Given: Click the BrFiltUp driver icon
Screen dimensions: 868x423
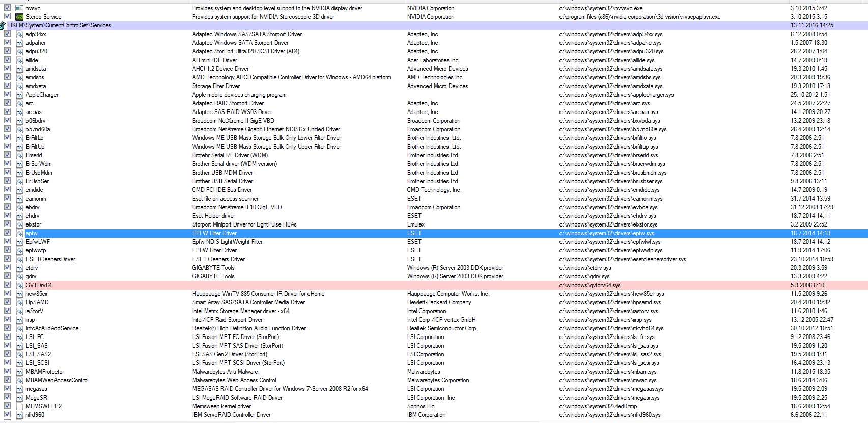Looking at the screenshot, I should pyautogui.click(x=19, y=147).
